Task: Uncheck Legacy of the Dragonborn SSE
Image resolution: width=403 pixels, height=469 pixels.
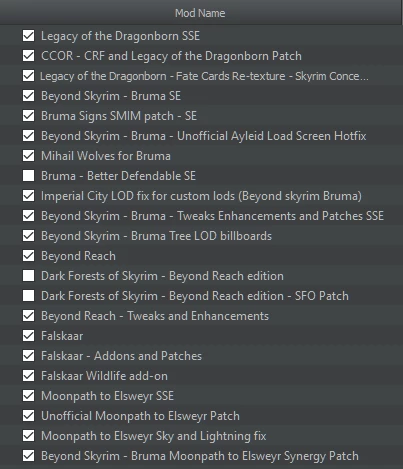Action: tap(28, 35)
